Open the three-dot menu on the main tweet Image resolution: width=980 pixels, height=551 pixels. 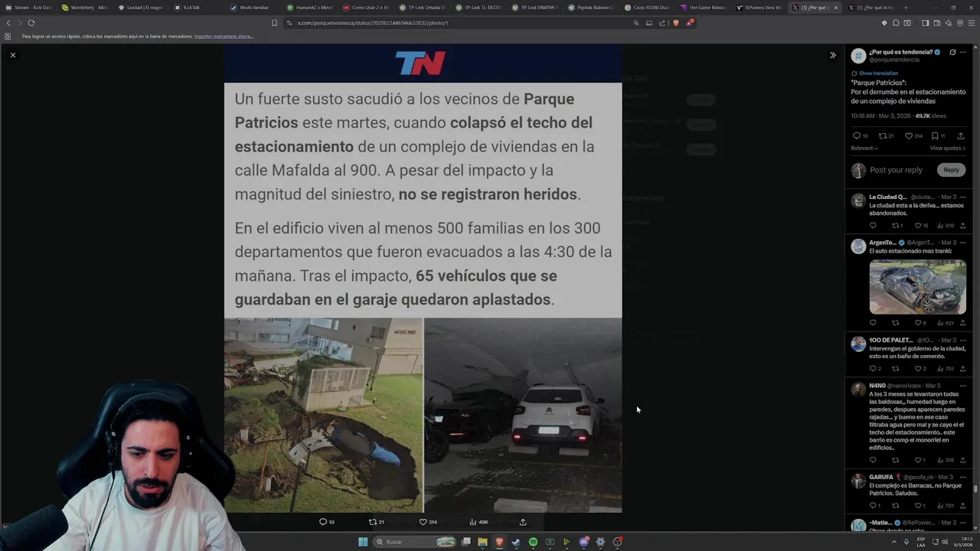point(964,53)
